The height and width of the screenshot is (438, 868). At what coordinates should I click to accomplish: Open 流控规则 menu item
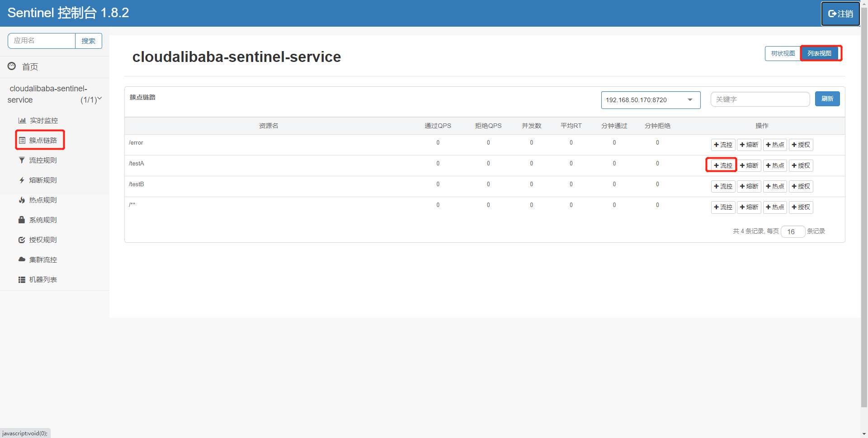point(43,160)
